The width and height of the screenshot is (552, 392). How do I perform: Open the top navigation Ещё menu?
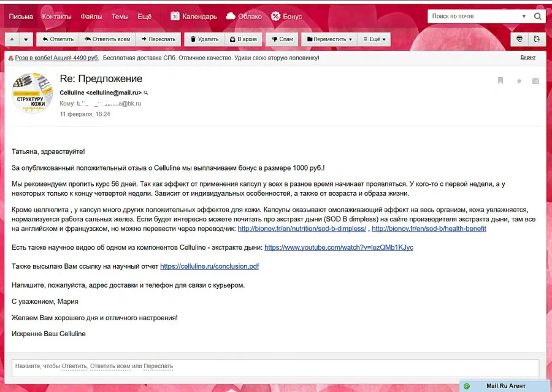[145, 16]
